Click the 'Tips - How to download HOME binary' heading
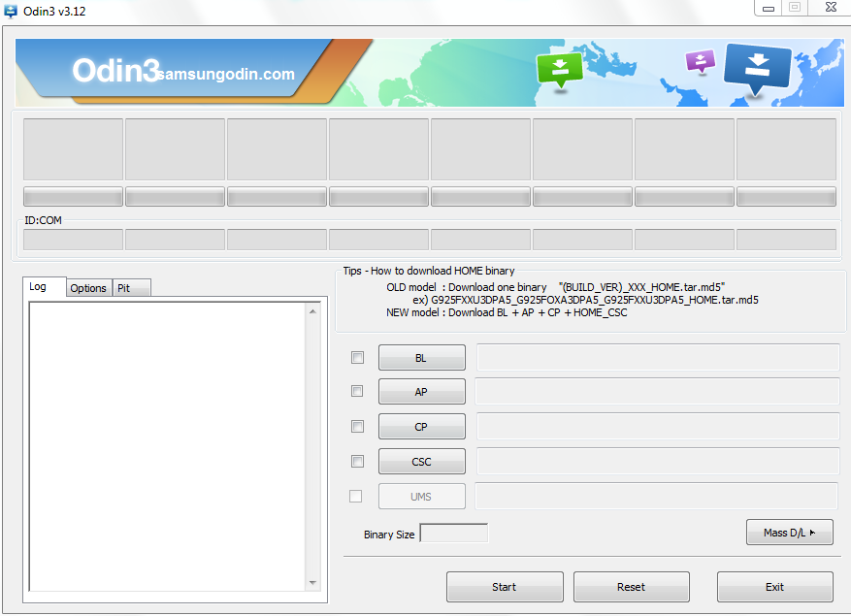 point(429,271)
